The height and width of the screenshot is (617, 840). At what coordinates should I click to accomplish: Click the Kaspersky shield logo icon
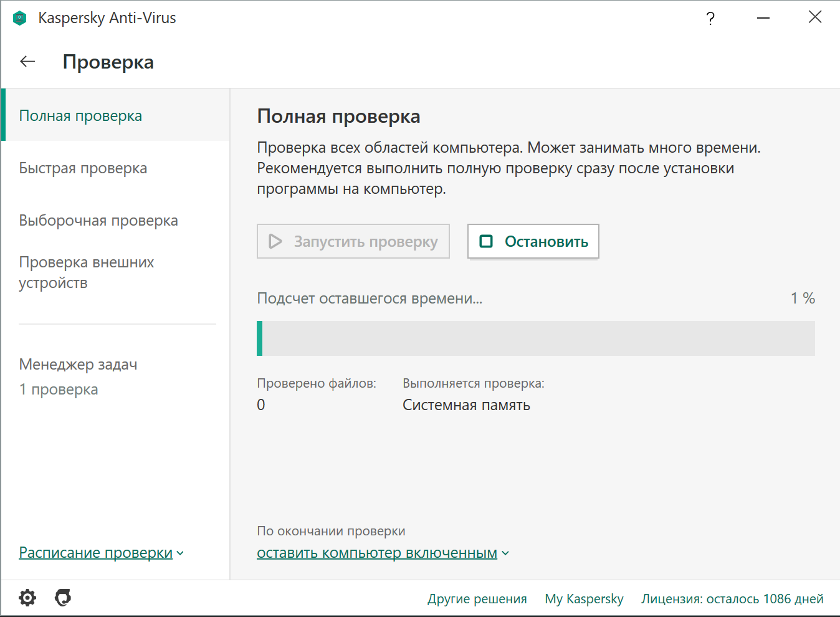click(x=20, y=18)
